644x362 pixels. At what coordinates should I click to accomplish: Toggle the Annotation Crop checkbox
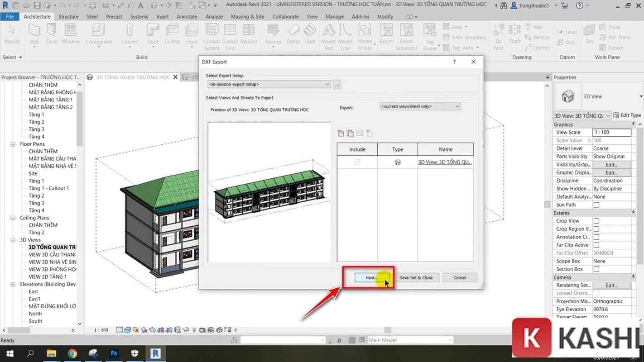(596, 237)
